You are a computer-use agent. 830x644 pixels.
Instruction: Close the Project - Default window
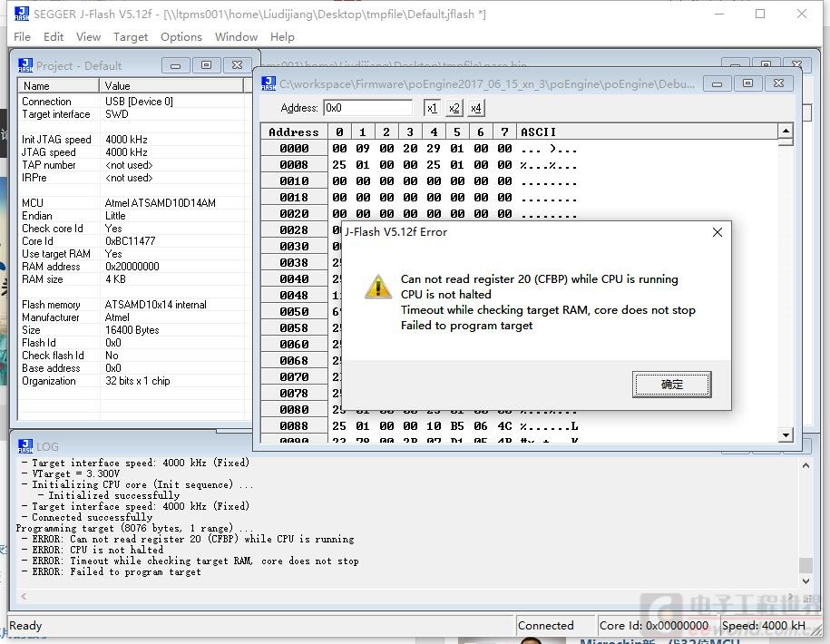coord(237,65)
